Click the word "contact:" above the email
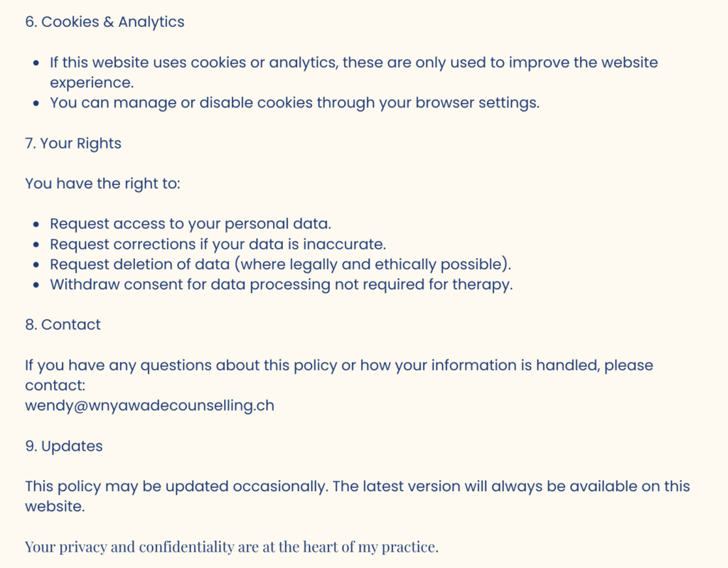This screenshot has width=728, height=568. pyautogui.click(x=55, y=385)
